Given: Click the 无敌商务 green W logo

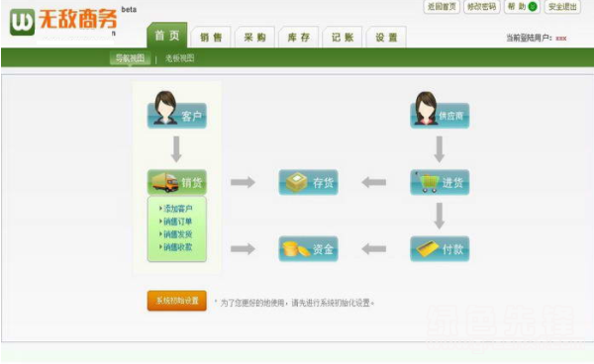Looking at the screenshot, I should pos(22,22).
